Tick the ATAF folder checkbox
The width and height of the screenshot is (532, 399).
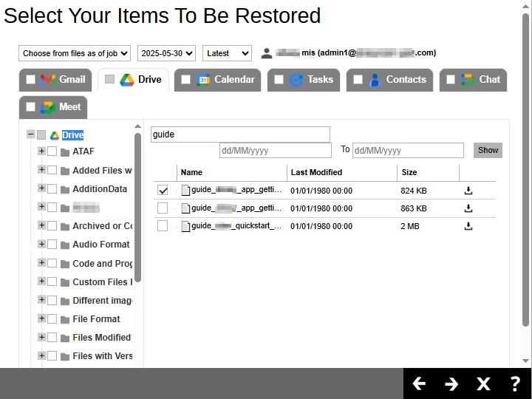(x=52, y=151)
